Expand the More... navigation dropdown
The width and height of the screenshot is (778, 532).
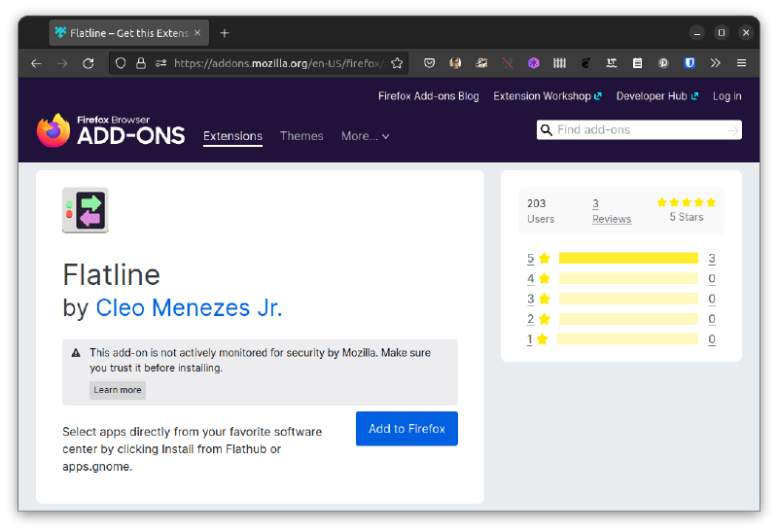(x=365, y=136)
